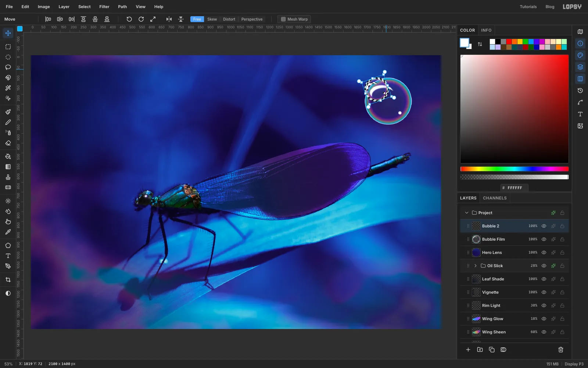Click the Polygon shape tool
Screen dimensions: 588x368
coord(8,245)
